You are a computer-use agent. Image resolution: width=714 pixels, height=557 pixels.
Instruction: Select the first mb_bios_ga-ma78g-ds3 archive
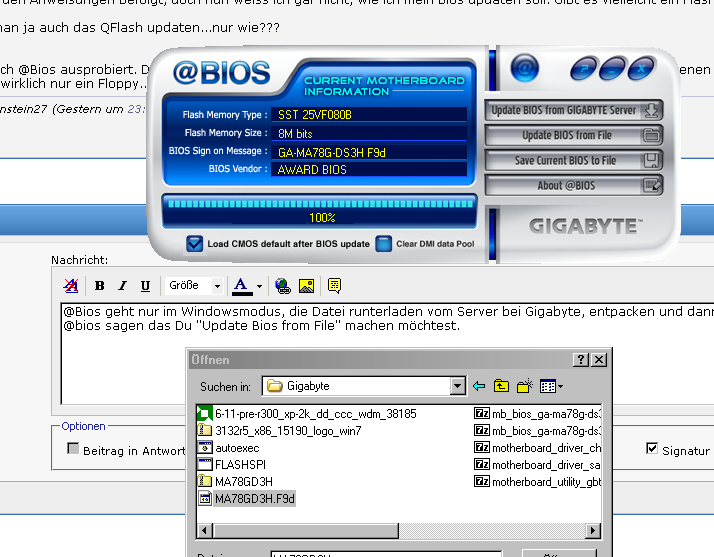click(x=537, y=414)
